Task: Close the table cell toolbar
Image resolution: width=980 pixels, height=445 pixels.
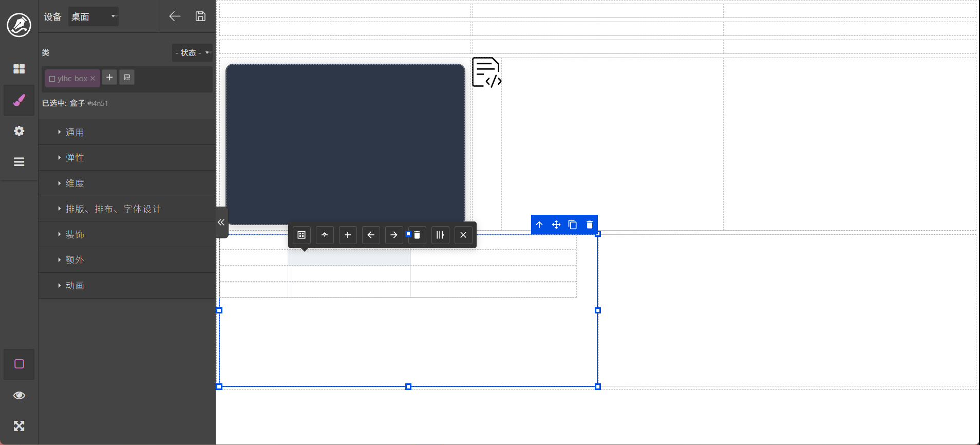Action: 463,235
